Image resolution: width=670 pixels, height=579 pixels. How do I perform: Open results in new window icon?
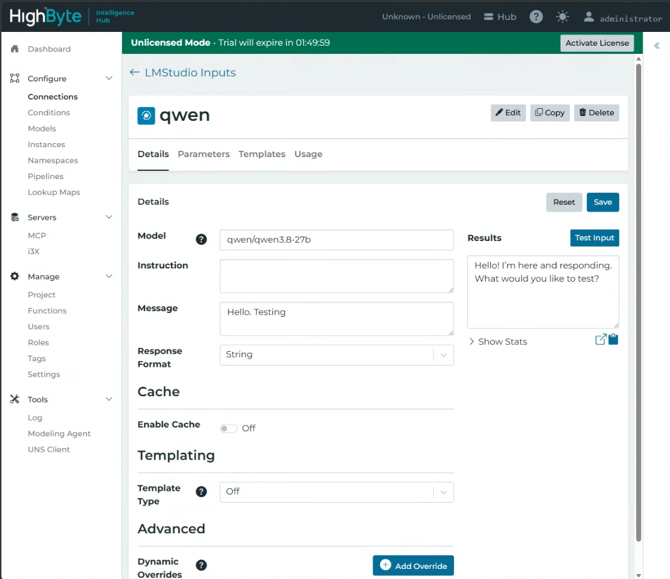click(600, 339)
